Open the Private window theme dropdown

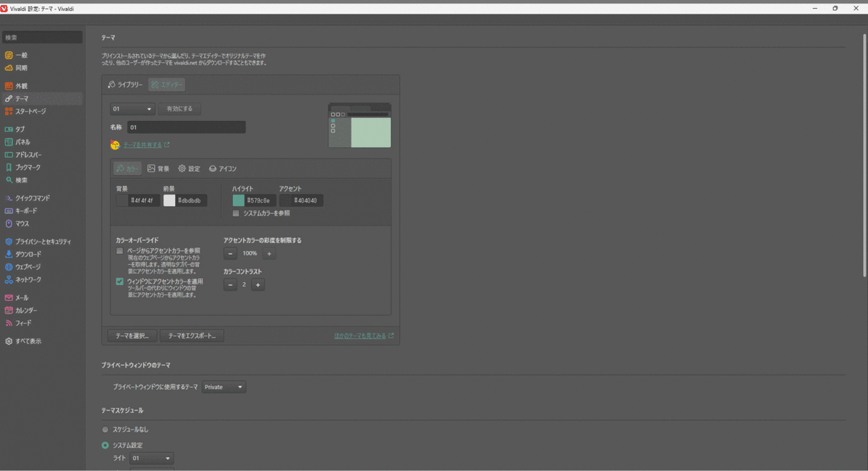point(224,387)
